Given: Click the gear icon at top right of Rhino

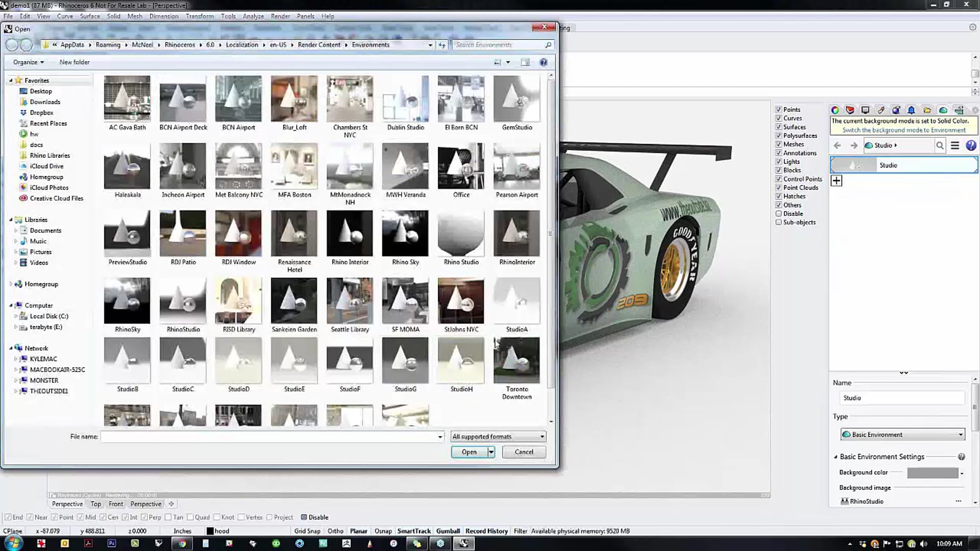Looking at the screenshot, I should tap(972, 27).
